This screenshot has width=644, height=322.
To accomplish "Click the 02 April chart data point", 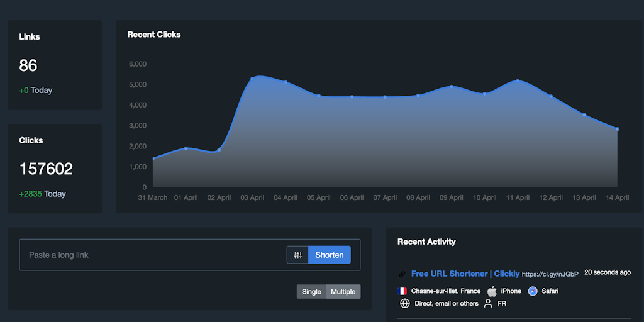I will click(x=219, y=150).
